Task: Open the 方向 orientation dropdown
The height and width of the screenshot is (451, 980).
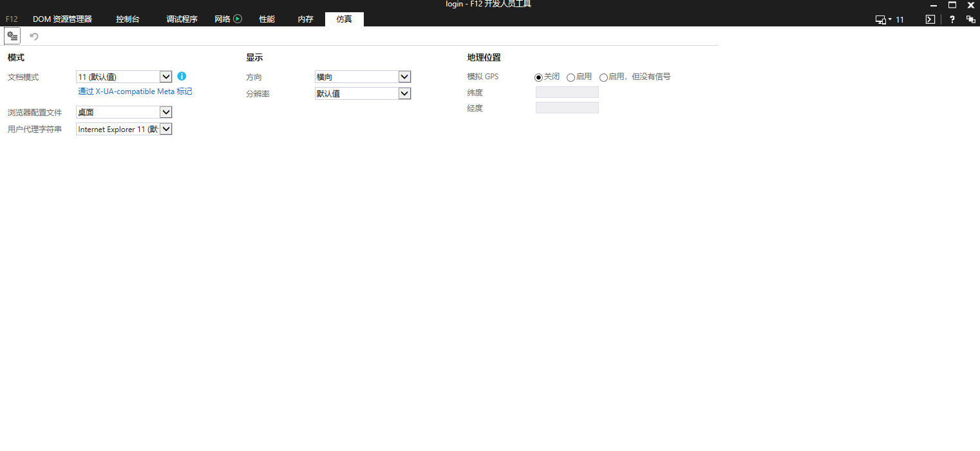Action: point(404,76)
